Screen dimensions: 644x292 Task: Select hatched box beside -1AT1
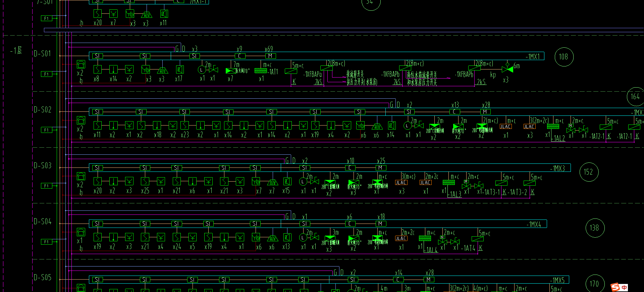[261, 71]
